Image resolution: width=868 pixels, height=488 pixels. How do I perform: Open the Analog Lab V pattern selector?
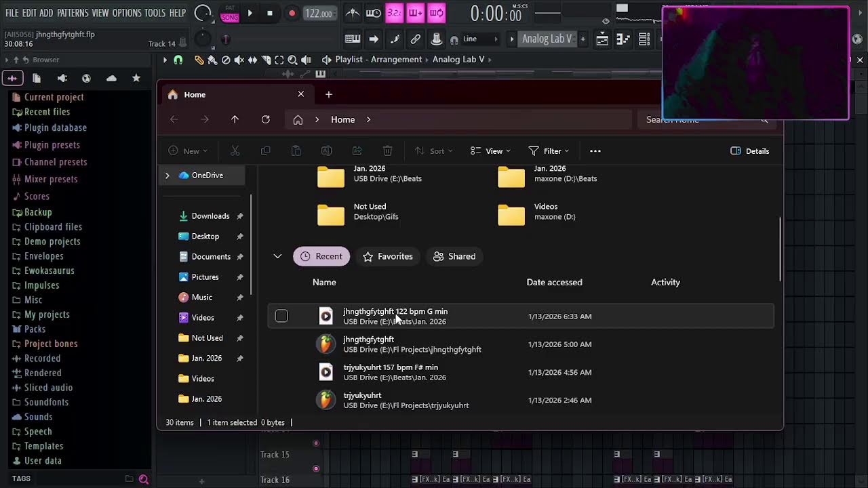coord(547,39)
